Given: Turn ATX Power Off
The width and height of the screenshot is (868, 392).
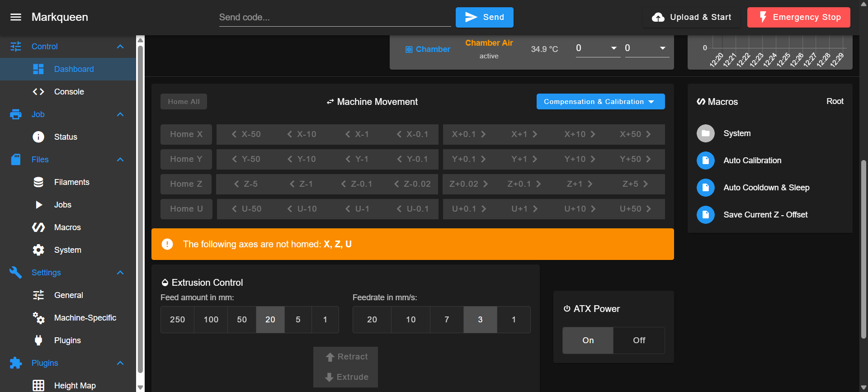Looking at the screenshot, I should [639, 340].
